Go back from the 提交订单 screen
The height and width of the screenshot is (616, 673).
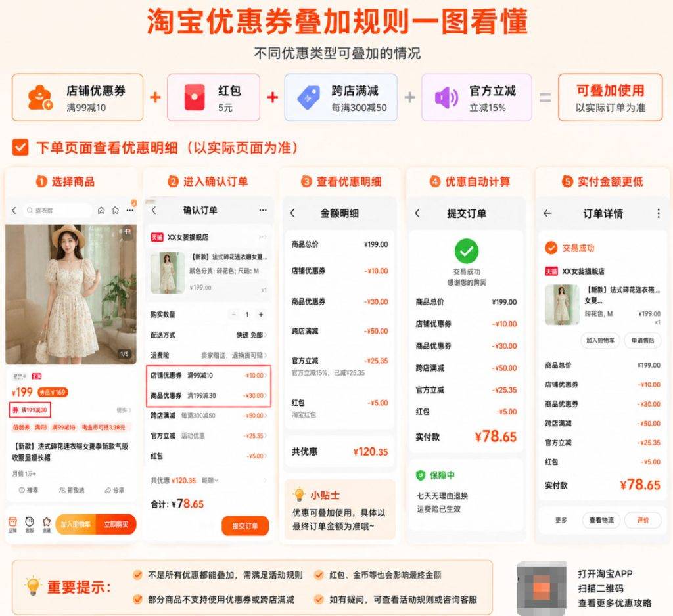coord(417,213)
